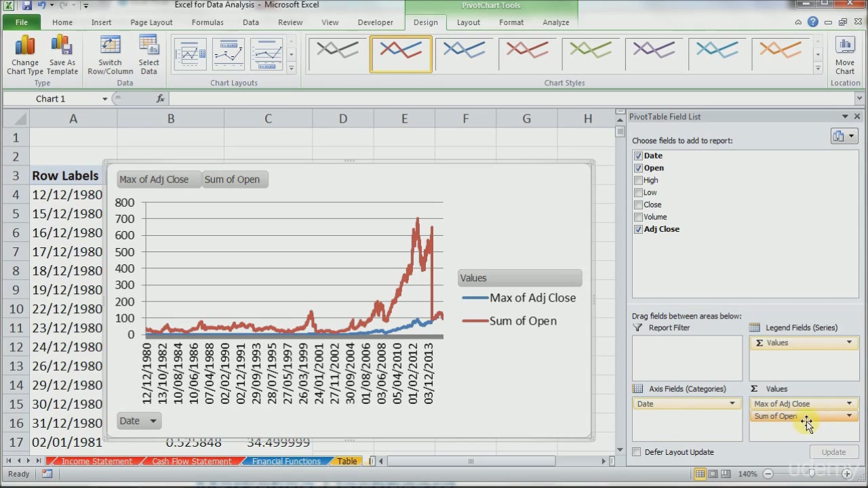Switch to Page Break Preview icon

726,474
